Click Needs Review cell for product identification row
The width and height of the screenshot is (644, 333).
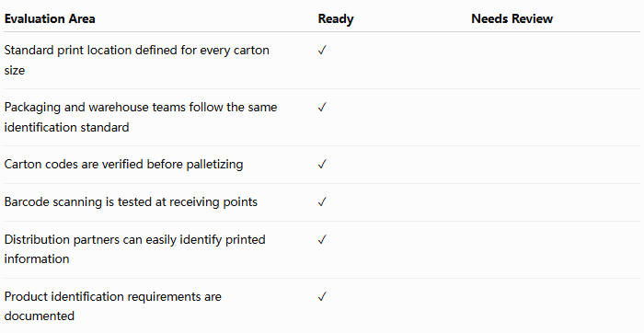[x=556, y=306]
